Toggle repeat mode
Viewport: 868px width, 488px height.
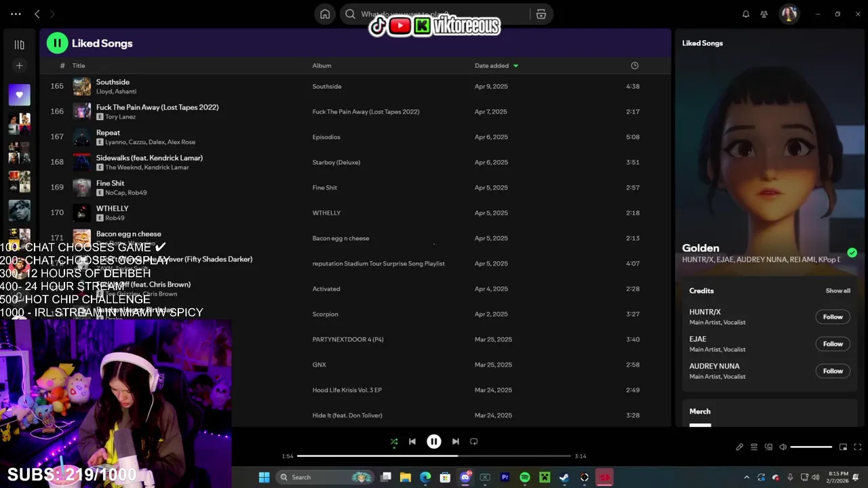(x=474, y=441)
